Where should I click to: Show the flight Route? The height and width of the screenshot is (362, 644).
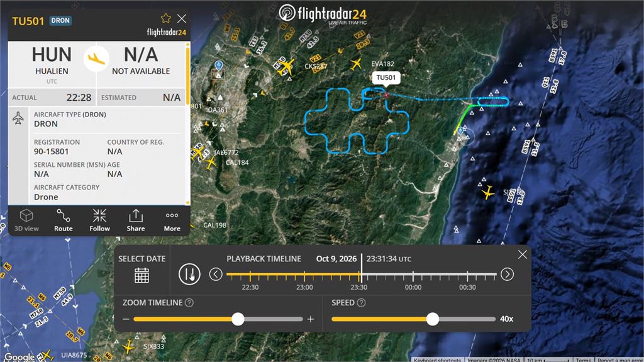tap(64, 220)
